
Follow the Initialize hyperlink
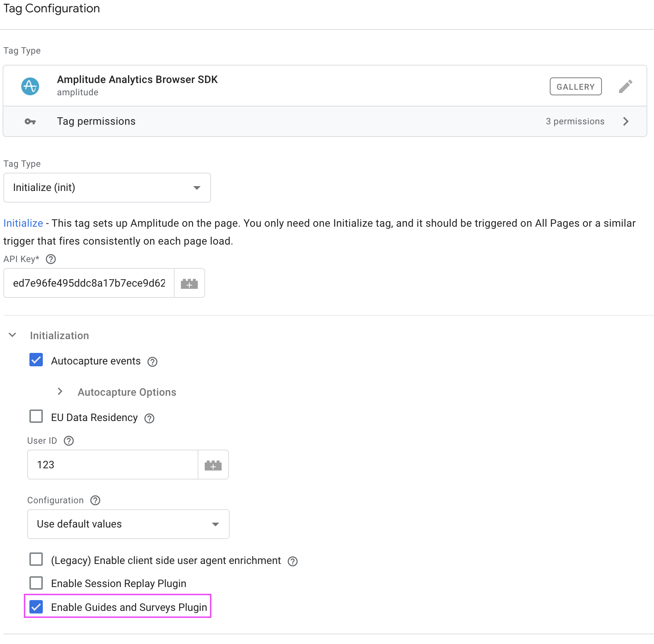tap(23, 223)
